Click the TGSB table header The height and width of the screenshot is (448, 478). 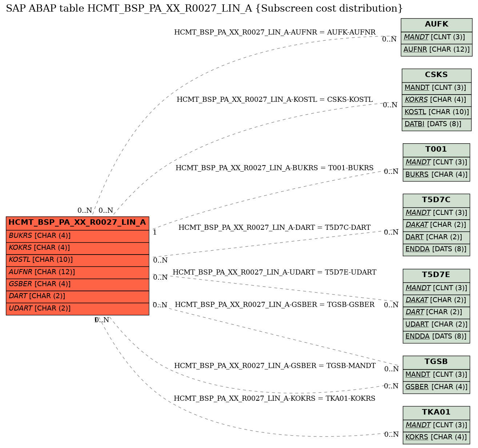pos(436,362)
